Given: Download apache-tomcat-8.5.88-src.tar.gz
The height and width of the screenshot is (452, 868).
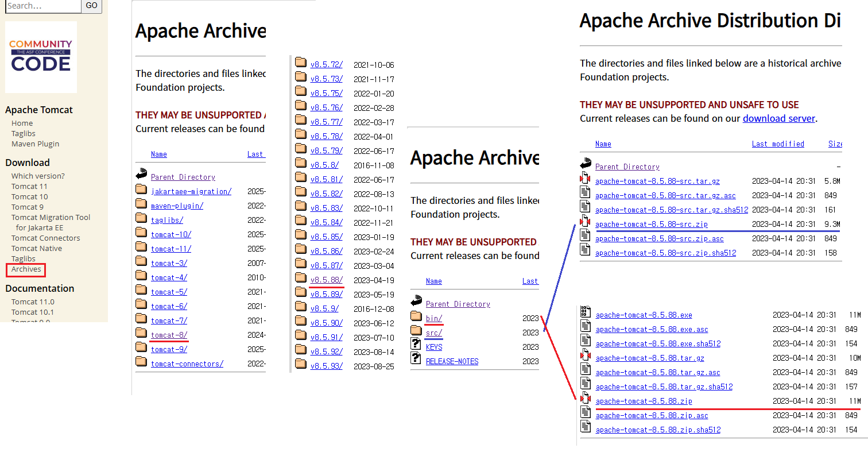Looking at the screenshot, I should point(657,181).
